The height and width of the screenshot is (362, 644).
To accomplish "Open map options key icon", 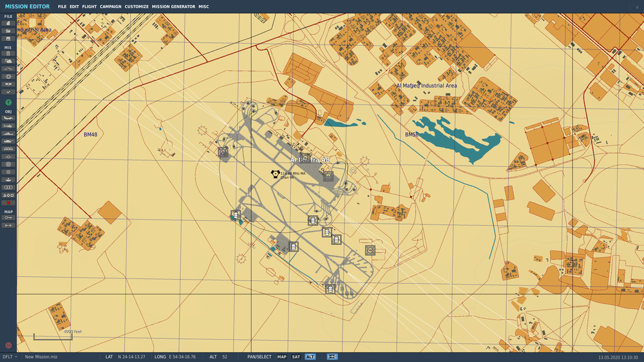I will tap(8, 218).
